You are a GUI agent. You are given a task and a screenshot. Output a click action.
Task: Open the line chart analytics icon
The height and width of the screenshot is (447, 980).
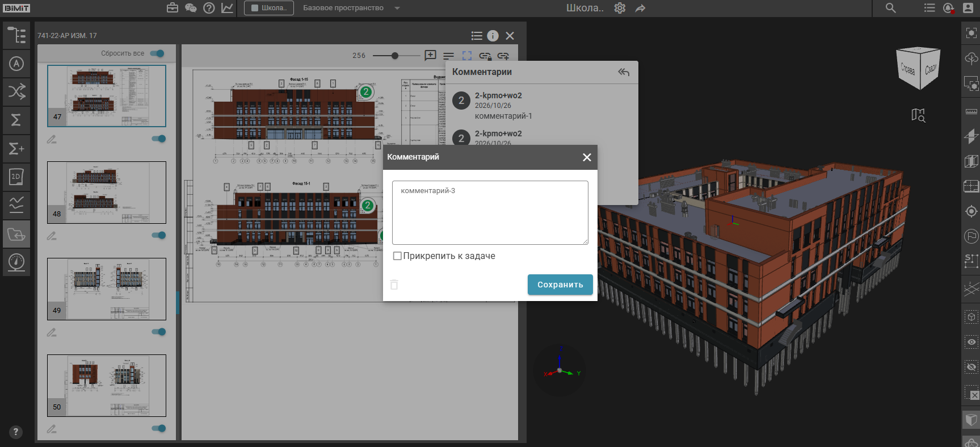(x=227, y=8)
